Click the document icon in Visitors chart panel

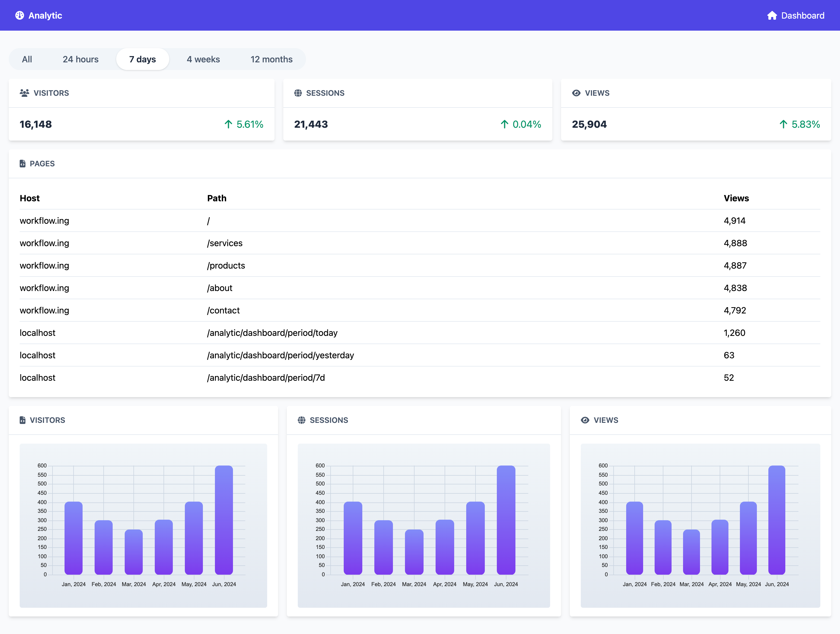(22, 420)
